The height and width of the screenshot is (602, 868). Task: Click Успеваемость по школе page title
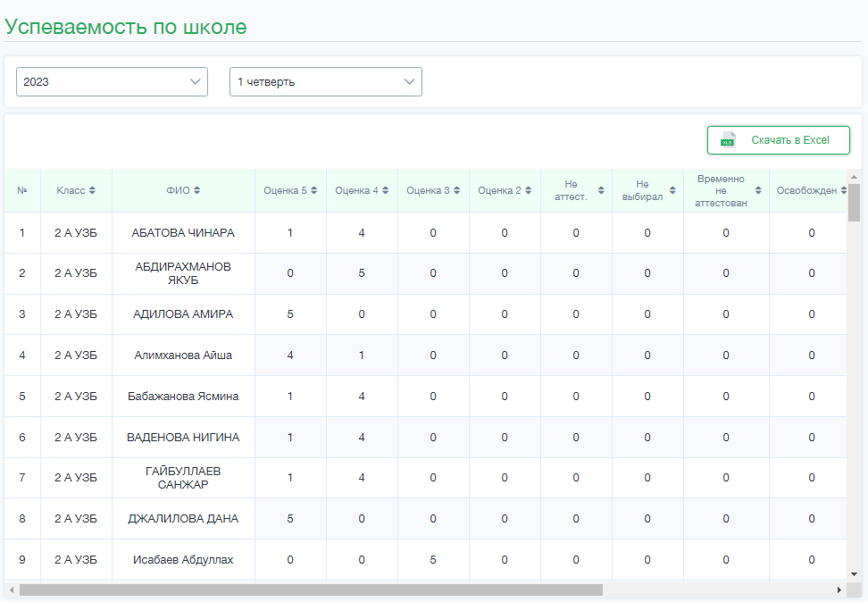(126, 27)
